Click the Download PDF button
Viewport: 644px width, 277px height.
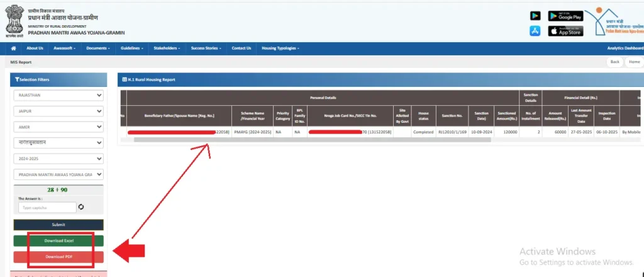(x=58, y=257)
